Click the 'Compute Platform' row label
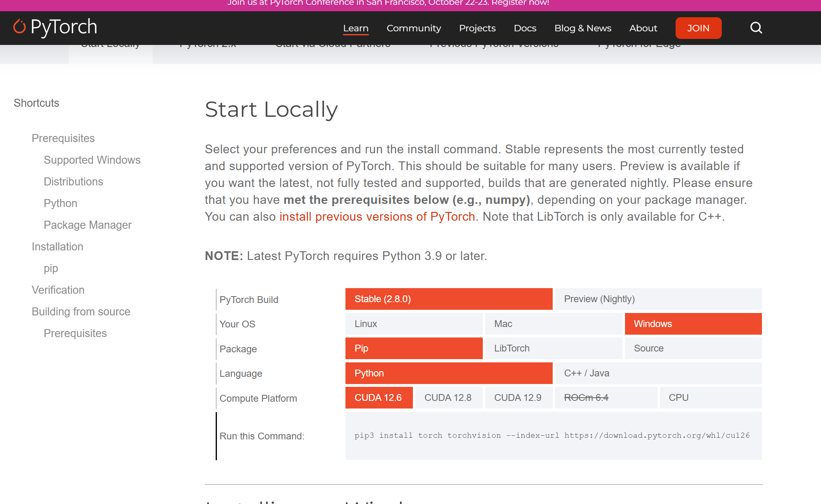 (x=258, y=398)
